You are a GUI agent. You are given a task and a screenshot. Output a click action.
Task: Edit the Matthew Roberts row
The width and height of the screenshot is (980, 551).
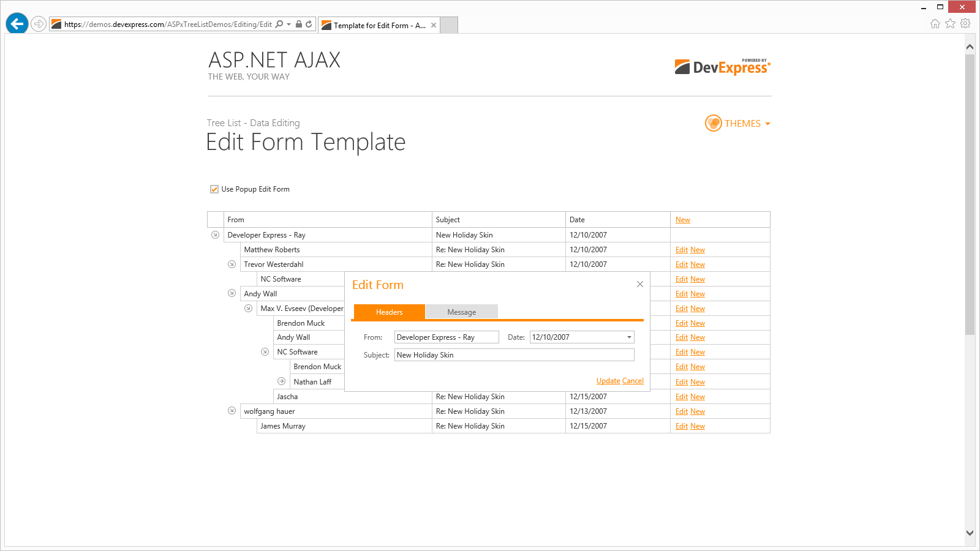[x=681, y=250]
